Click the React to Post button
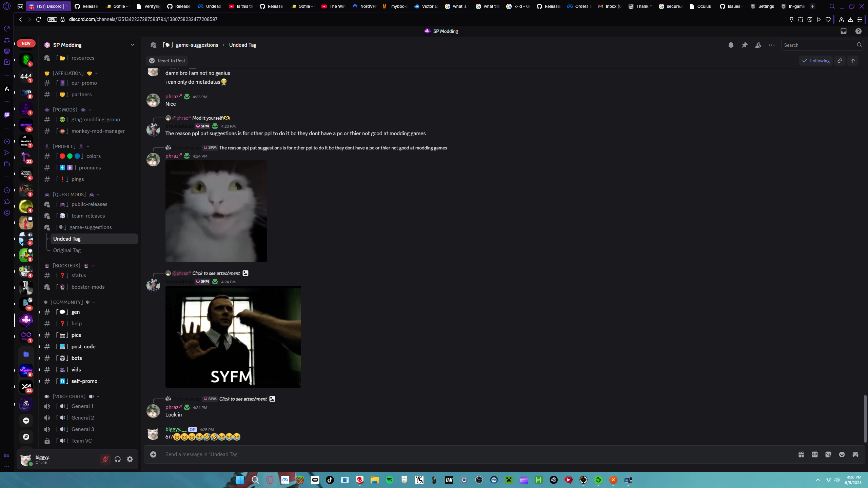 coord(167,61)
